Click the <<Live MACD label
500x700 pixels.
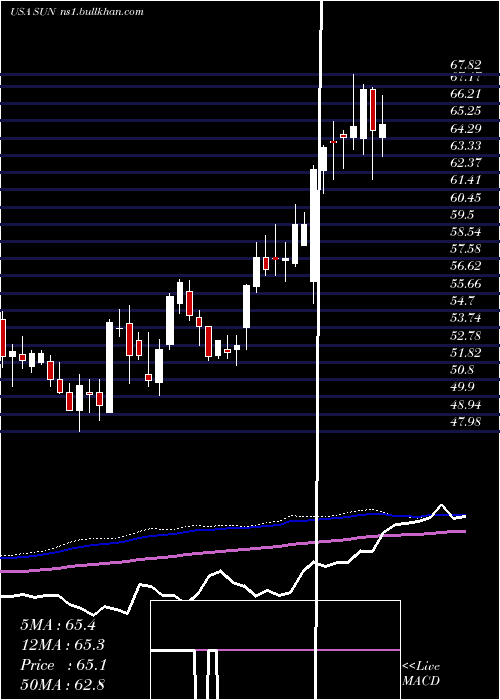421,673
